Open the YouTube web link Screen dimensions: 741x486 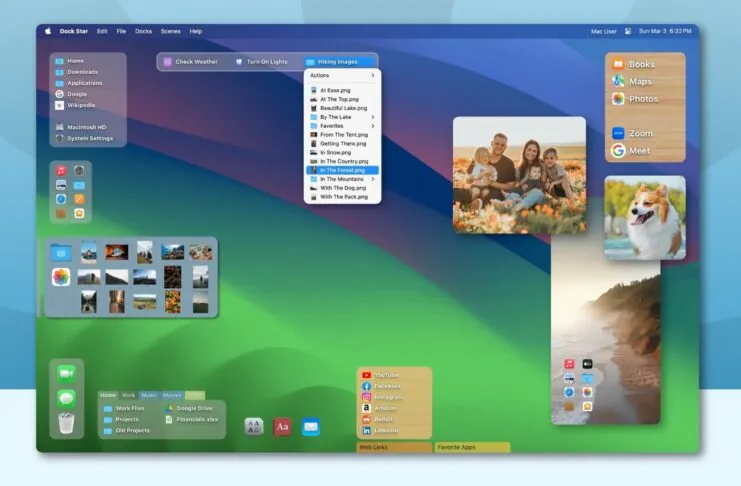click(386, 375)
